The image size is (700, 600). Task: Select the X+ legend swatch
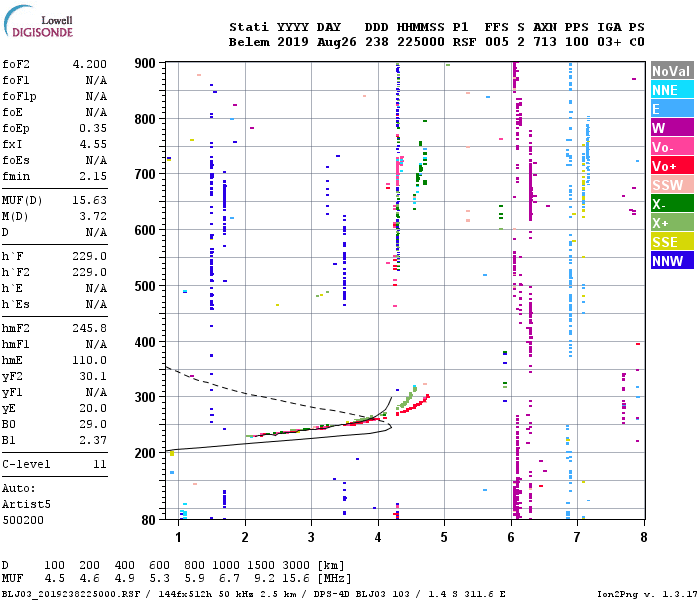coord(672,222)
